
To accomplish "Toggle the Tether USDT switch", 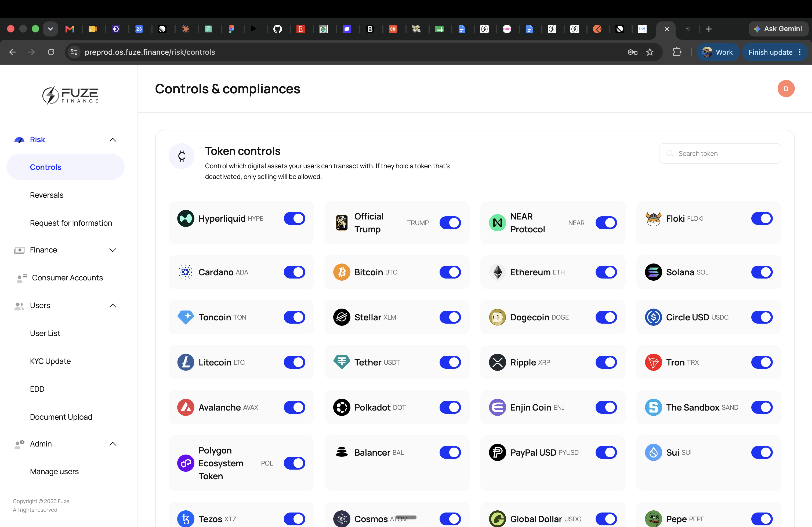I will click(450, 362).
